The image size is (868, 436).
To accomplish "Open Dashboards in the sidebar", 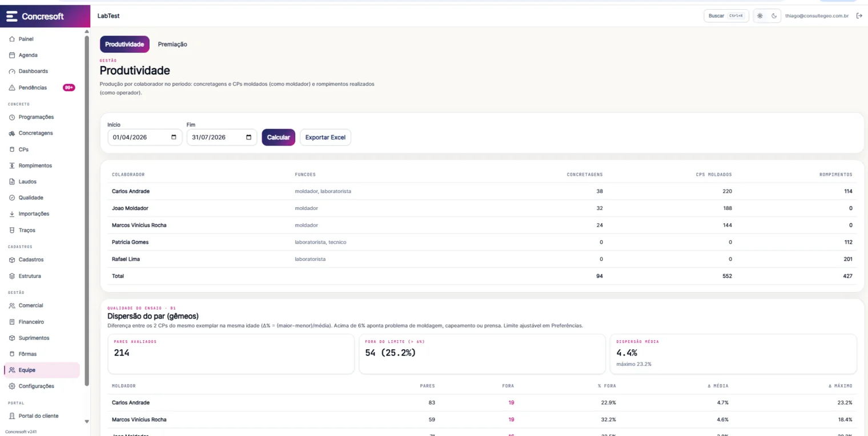I will (x=33, y=71).
